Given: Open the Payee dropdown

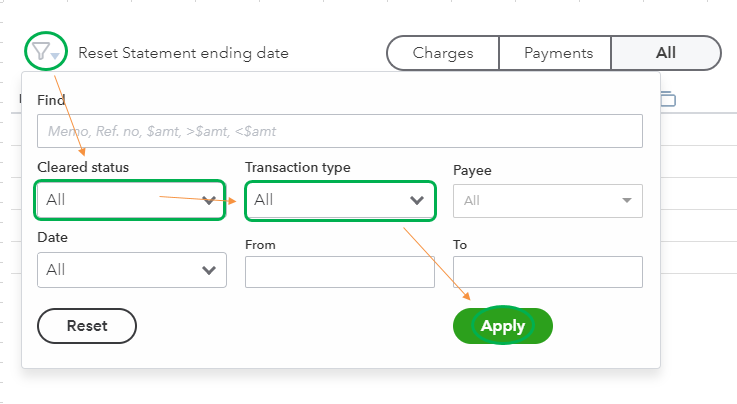Looking at the screenshot, I should [547, 200].
